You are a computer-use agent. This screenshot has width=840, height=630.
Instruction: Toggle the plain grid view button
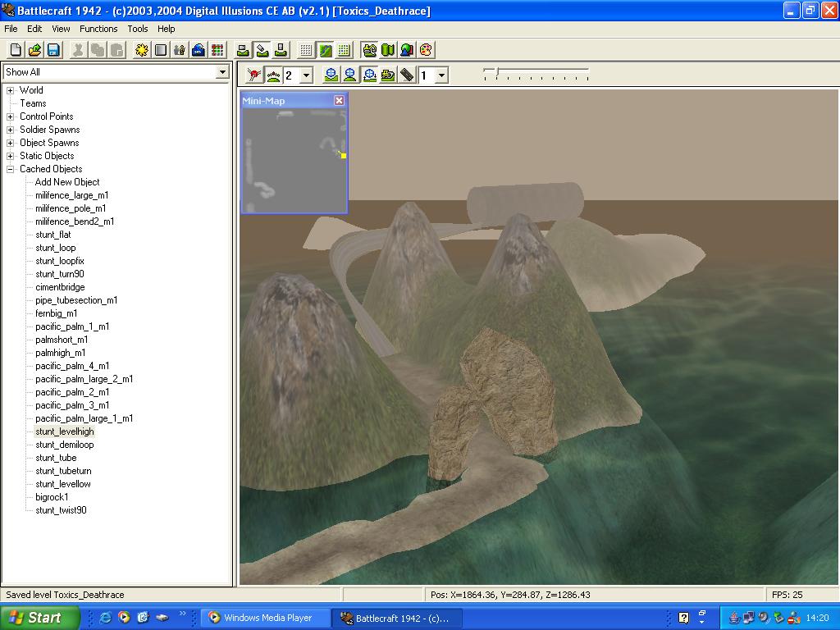tap(306, 50)
